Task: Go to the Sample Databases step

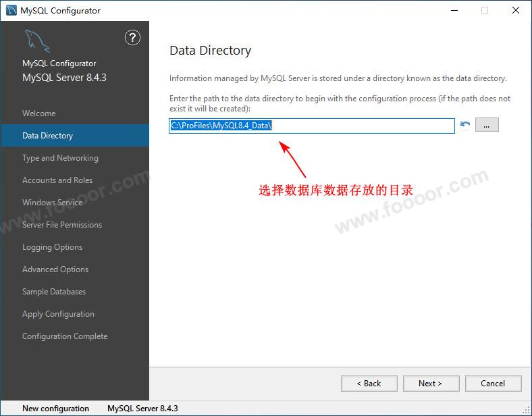Action: click(x=54, y=292)
